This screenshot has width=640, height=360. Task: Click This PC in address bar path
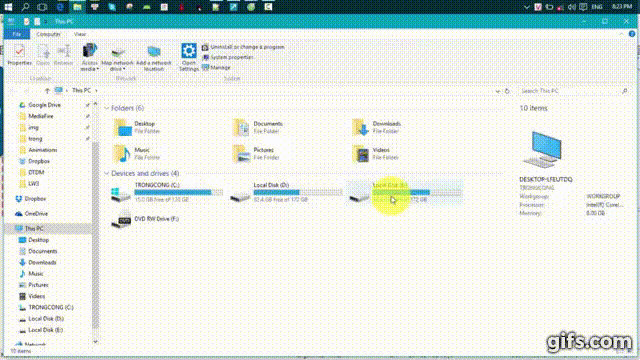click(x=81, y=91)
